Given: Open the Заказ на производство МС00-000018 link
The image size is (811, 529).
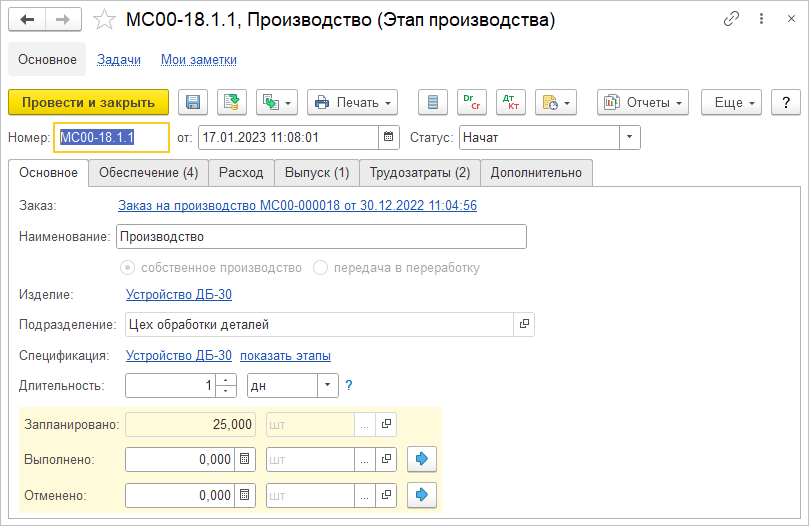Looking at the screenshot, I should 297,206.
